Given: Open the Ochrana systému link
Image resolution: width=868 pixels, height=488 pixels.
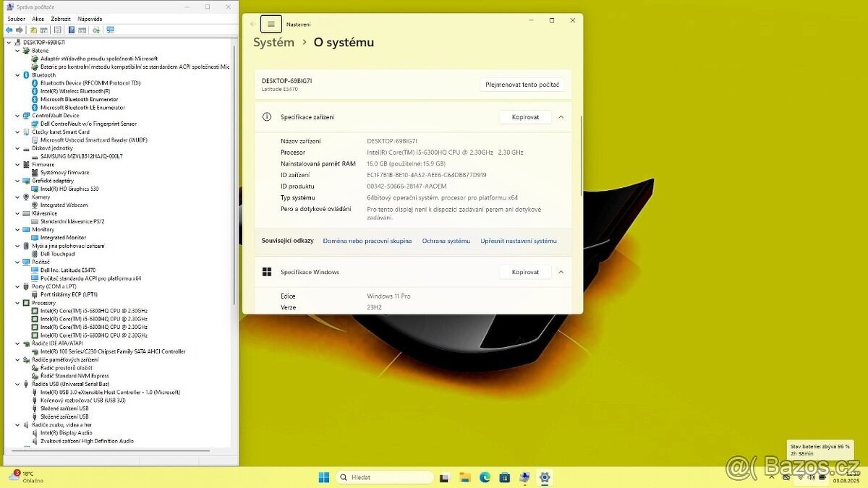Looking at the screenshot, I should 446,241.
